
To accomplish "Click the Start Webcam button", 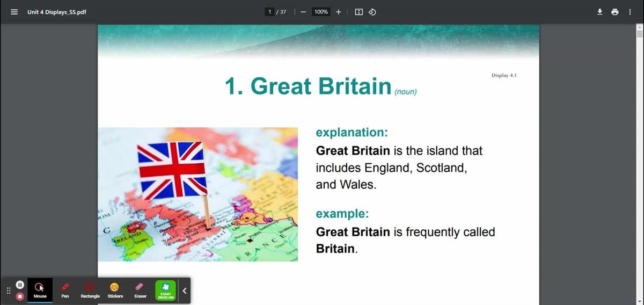I will click(165, 290).
